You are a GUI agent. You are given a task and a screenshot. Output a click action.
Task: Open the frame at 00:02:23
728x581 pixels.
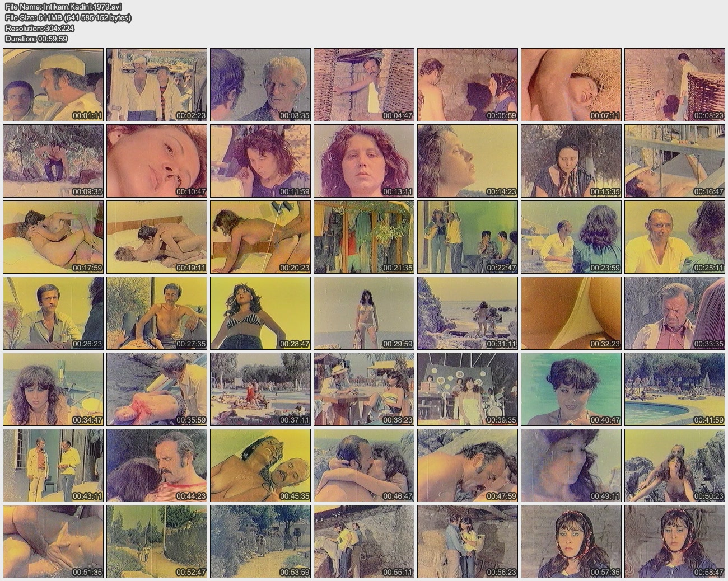pos(157,85)
